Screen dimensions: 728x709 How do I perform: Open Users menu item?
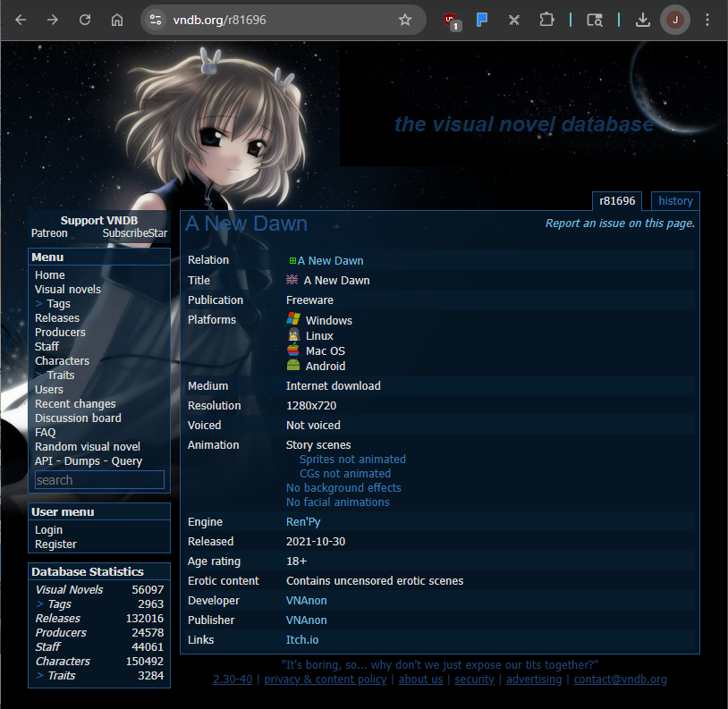[49, 390]
